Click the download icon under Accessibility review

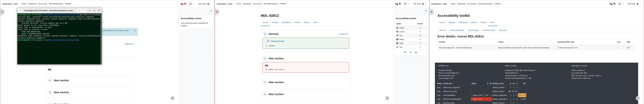[x=416, y=52]
